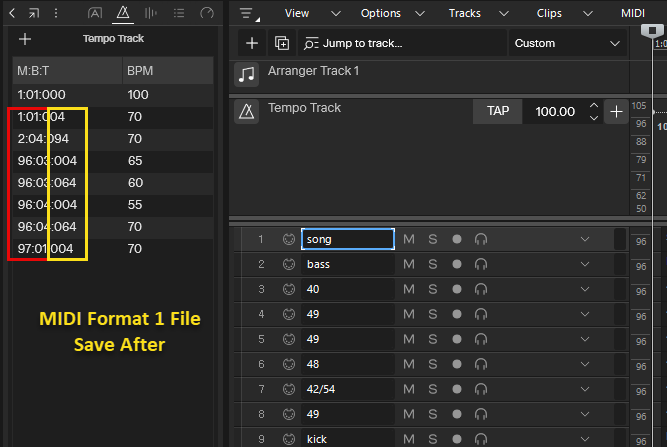Image resolution: width=667 pixels, height=447 pixels.
Task: Expand the 42/54 track using its chevron
Action: (585, 389)
